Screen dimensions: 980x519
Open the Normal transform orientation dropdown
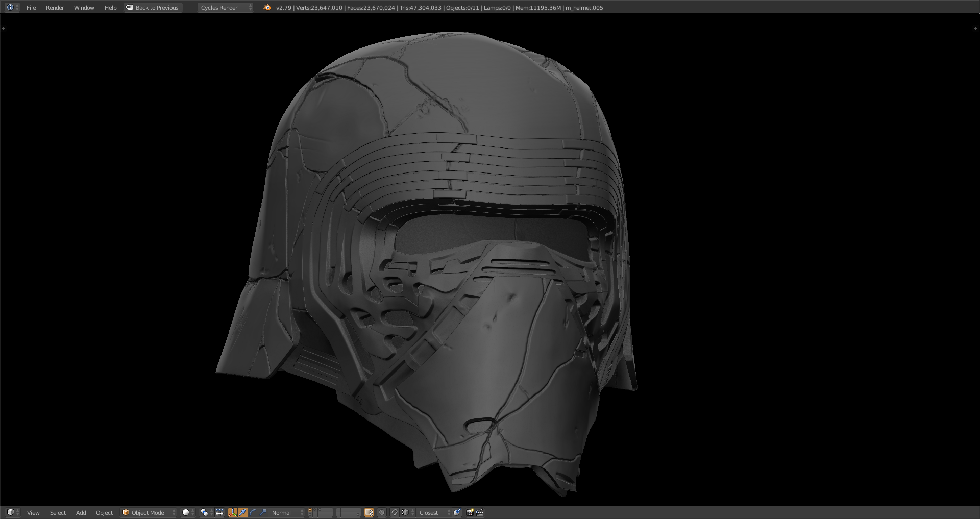(x=287, y=513)
